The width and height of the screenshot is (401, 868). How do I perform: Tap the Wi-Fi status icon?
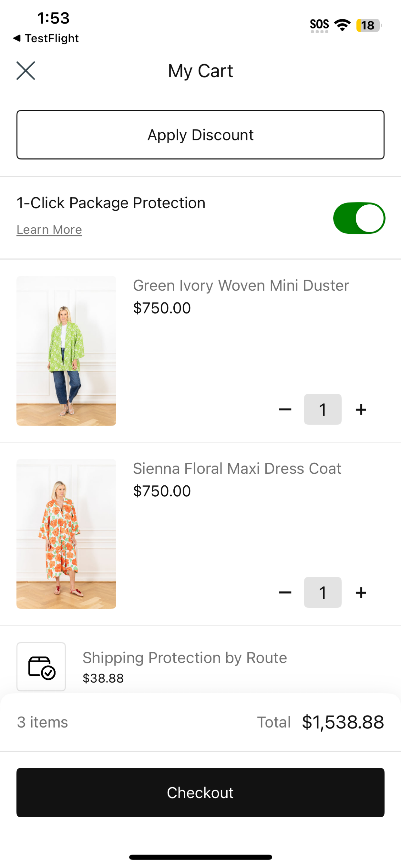[x=342, y=25]
